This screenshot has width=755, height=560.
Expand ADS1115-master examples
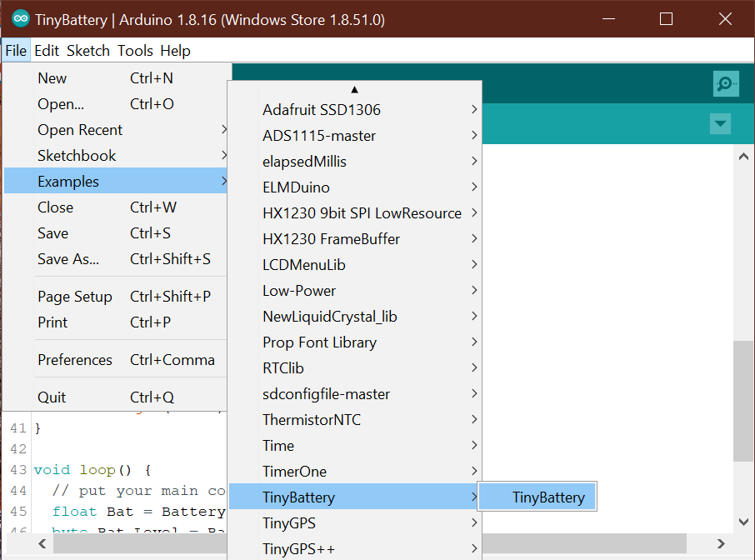355,136
